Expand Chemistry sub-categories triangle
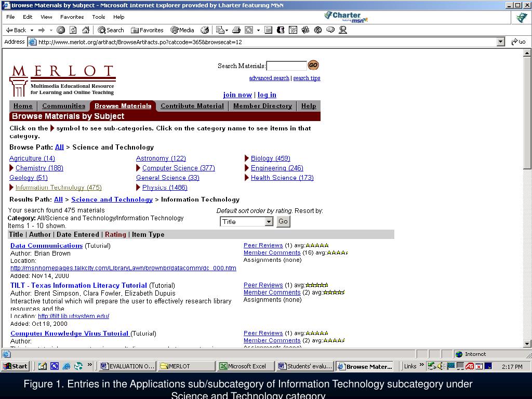The width and height of the screenshot is (532, 399). (11, 168)
